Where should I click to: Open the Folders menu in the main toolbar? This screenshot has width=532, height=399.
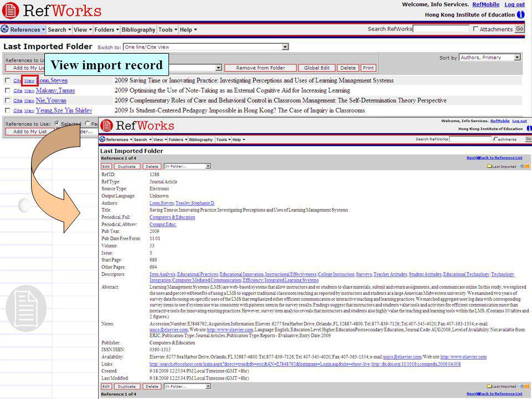(106, 29)
